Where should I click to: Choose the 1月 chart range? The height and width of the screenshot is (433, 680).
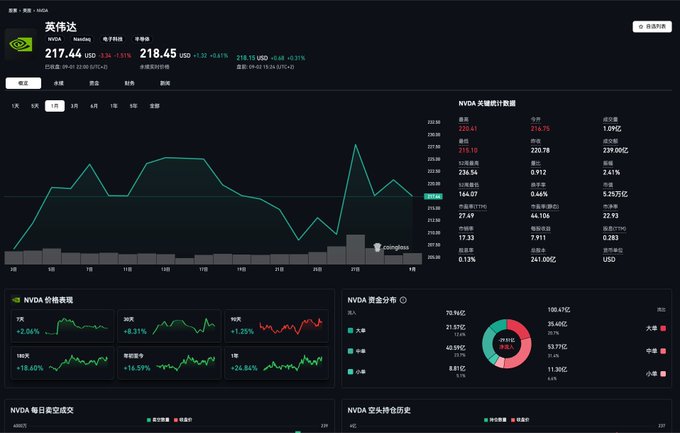pos(55,106)
